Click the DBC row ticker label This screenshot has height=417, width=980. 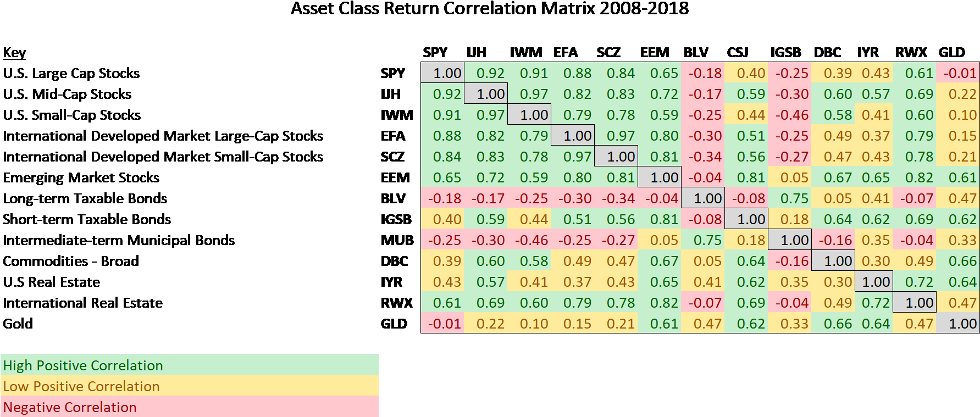[394, 261]
